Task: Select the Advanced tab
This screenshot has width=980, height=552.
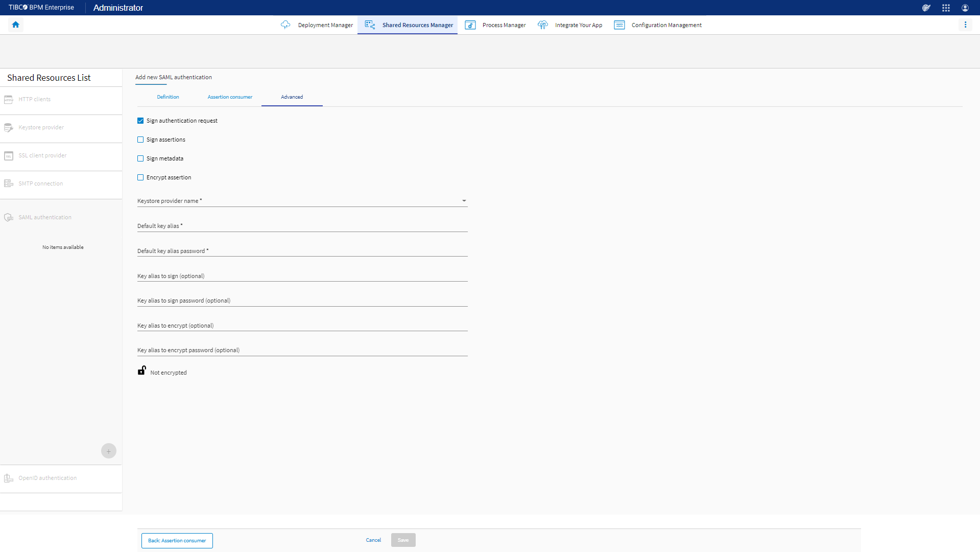Action: pyautogui.click(x=292, y=97)
